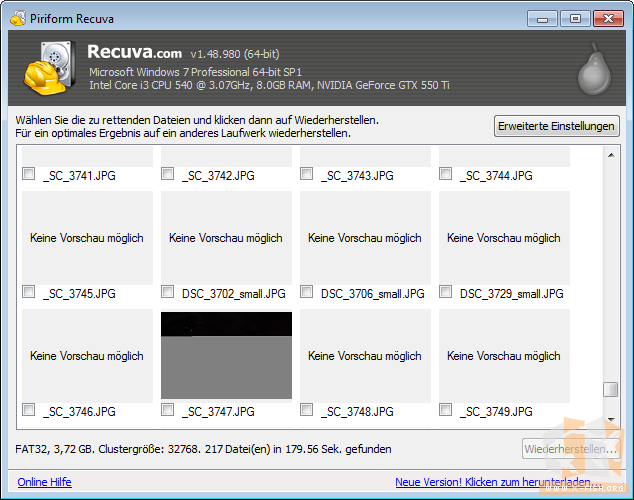Tick the _SC_3747.JPG checkbox
The height and width of the screenshot is (500, 634).
pyautogui.click(x=167, y=410)
